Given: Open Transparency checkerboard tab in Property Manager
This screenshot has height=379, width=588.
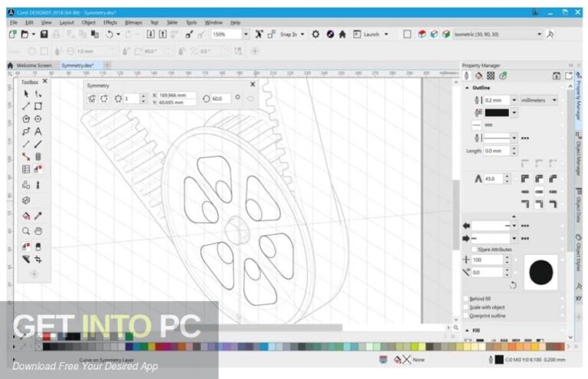Looking at the screenshot, I should coord(491,76).
